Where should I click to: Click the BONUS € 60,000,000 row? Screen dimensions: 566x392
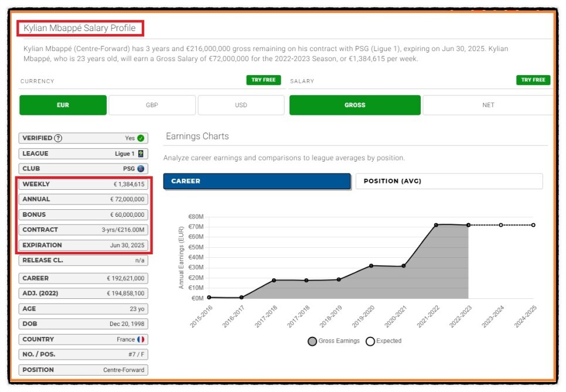(83, 214)
